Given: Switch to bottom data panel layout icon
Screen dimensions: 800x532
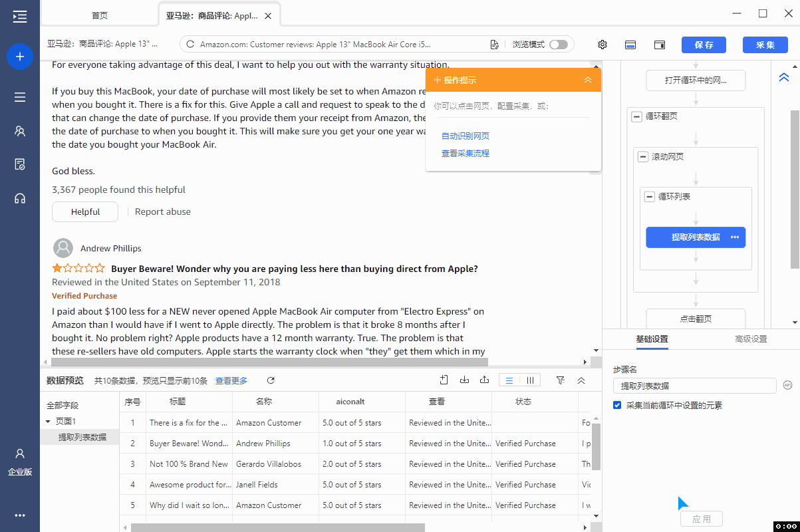Looking at the screenshot, I should click(630, 45).
